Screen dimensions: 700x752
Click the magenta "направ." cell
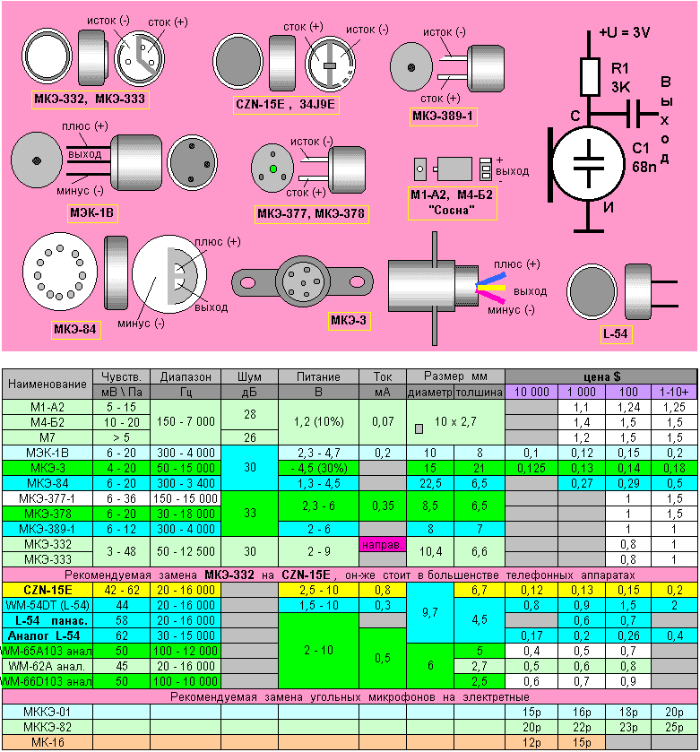pyautogui.click(x=382, y=545)
